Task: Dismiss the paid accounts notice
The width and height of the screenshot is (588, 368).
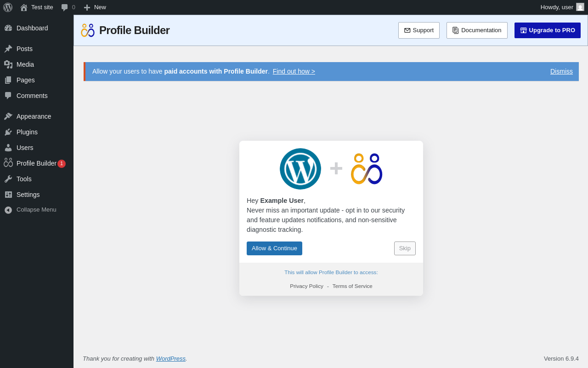Action: click(561, 71)
